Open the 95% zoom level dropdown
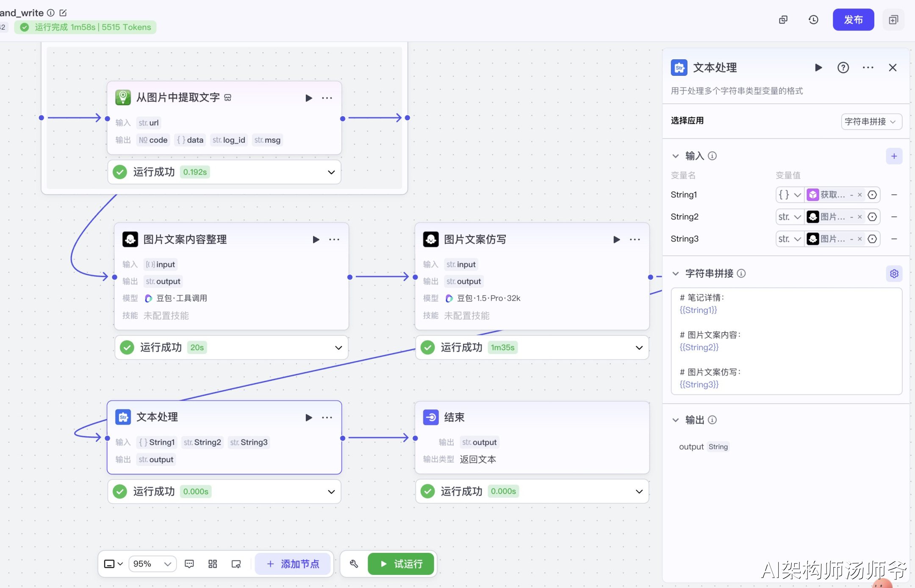 pyautogui.click(x=152, y=564)
